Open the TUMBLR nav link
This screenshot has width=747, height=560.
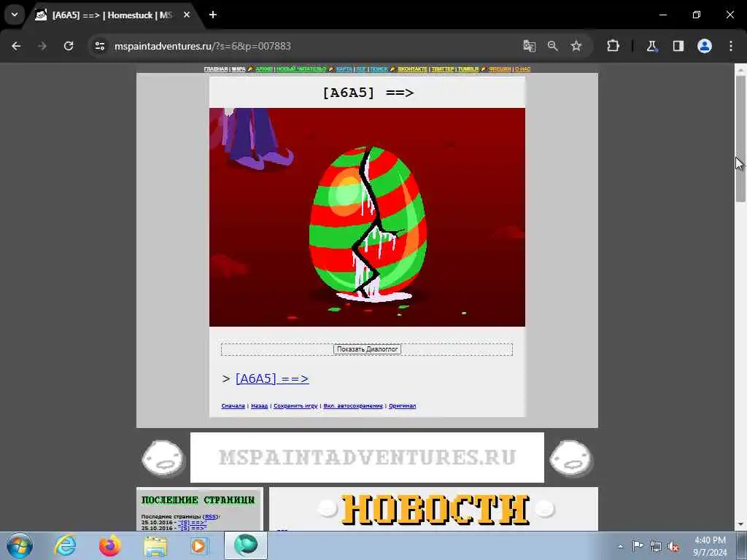tap(468, 69)
